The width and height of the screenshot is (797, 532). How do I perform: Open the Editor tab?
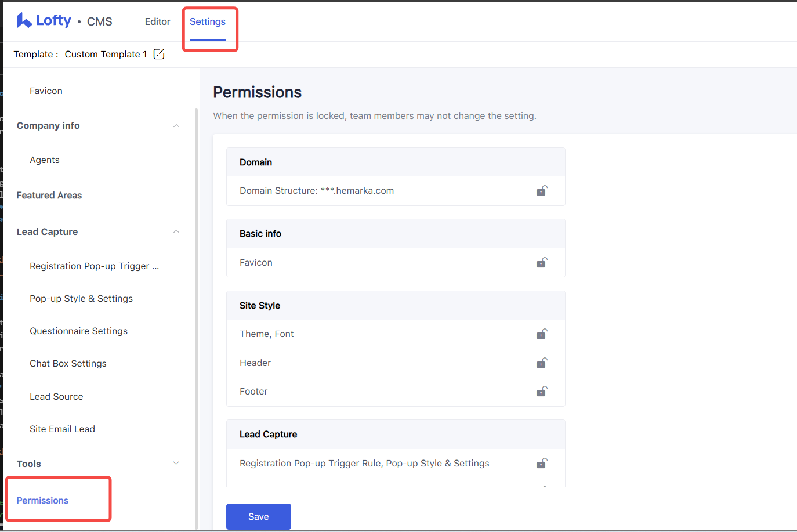click(157, 21)
